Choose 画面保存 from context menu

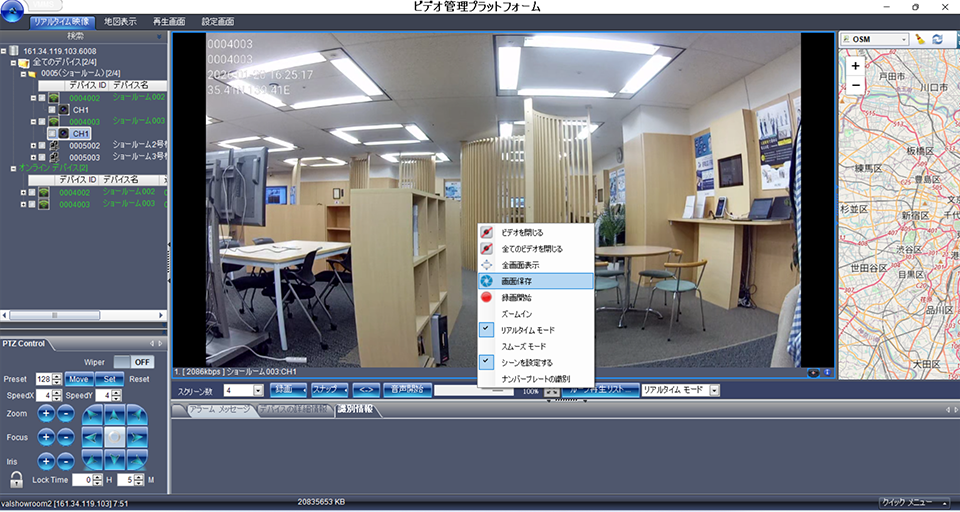point(536,281)
